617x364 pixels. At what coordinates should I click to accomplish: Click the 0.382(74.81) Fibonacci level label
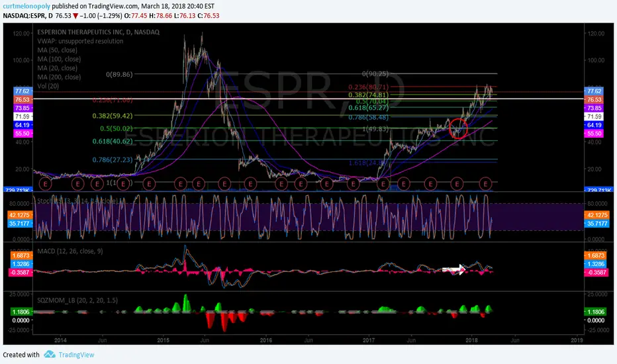368,95
